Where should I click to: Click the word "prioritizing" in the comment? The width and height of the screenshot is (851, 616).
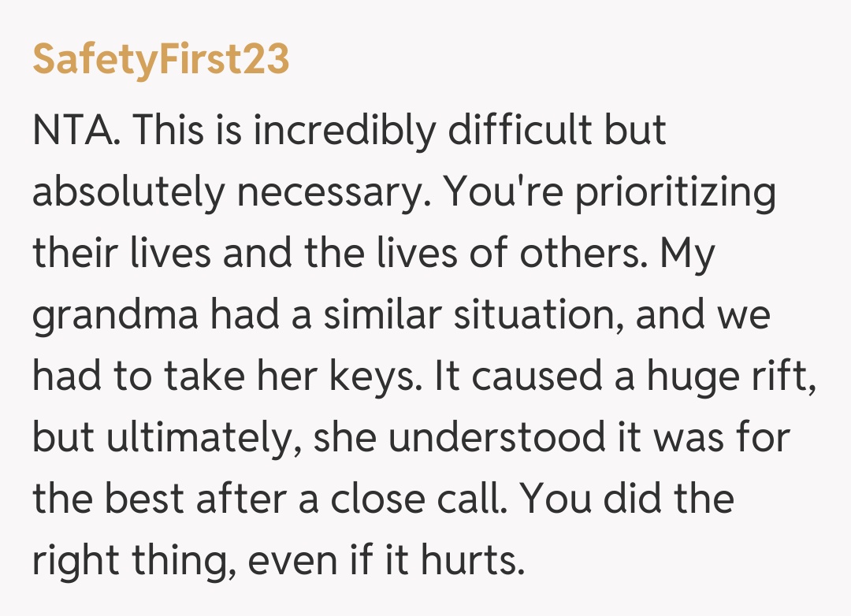(x=675, y=192)
